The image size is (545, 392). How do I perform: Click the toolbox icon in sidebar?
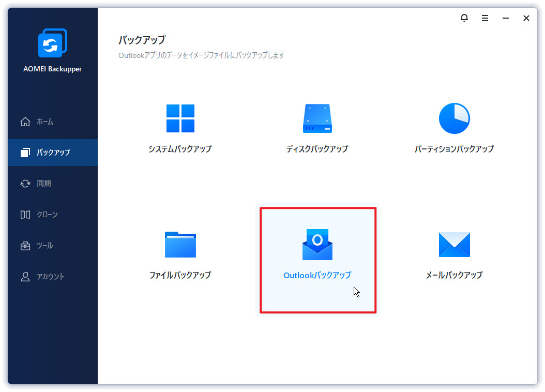(25, 246)
